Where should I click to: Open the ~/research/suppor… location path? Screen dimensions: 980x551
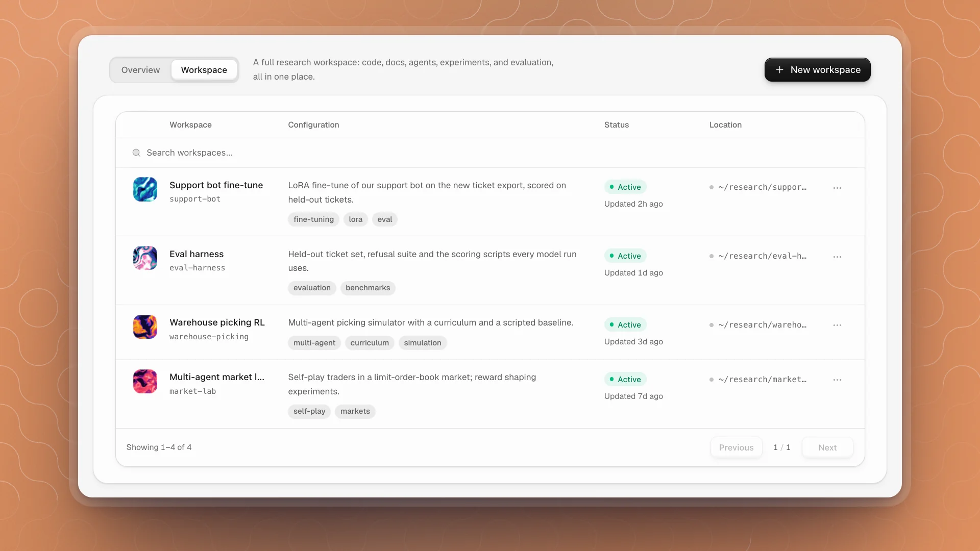coord(762,187)
